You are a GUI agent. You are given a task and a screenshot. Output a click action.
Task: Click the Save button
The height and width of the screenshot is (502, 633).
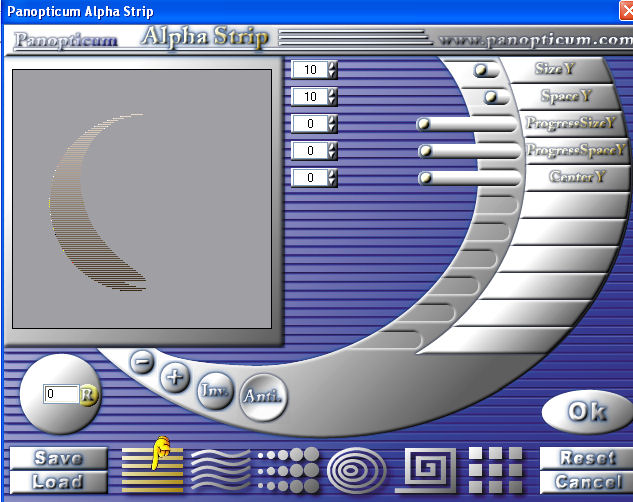click(x=59, y=458)
